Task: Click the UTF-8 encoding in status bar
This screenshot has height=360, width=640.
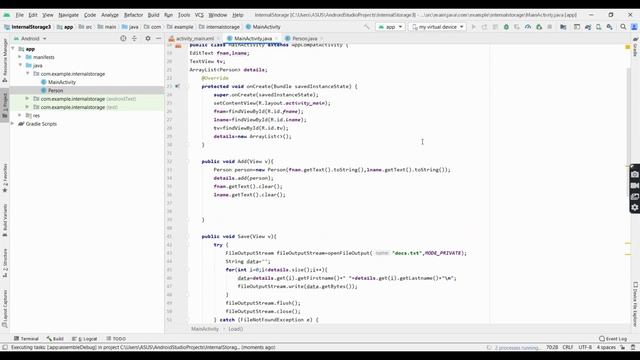Action: coord(584,347)
